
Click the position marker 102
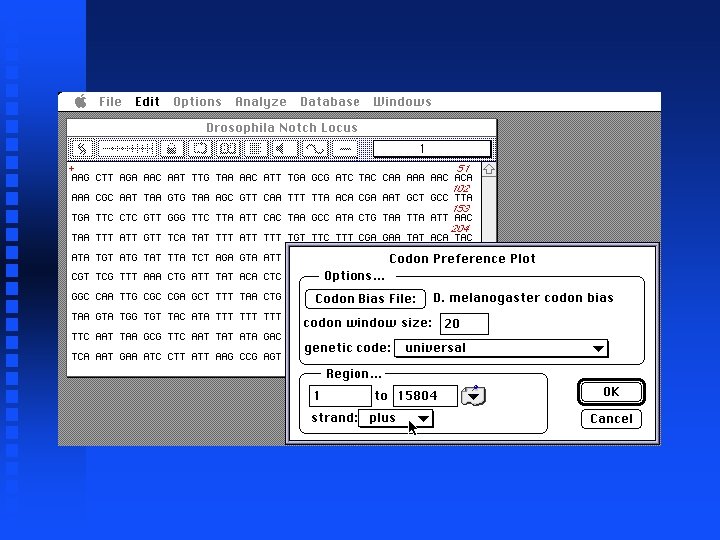[461, 188]
